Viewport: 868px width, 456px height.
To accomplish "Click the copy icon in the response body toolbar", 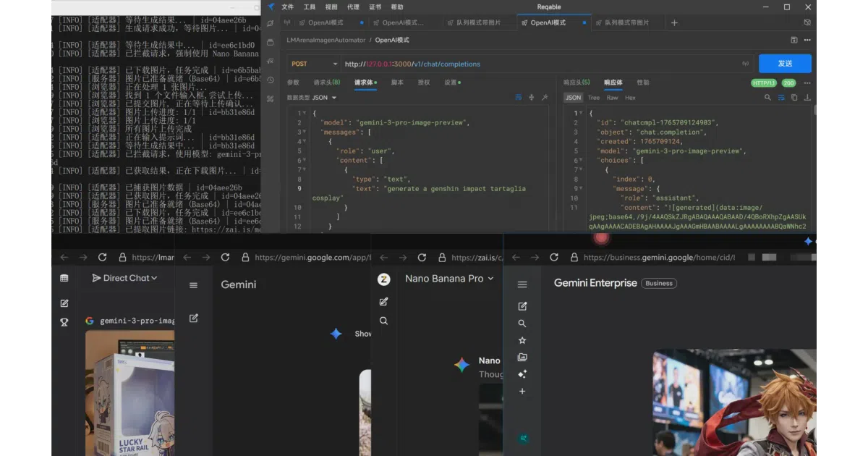I will point(794,98).
